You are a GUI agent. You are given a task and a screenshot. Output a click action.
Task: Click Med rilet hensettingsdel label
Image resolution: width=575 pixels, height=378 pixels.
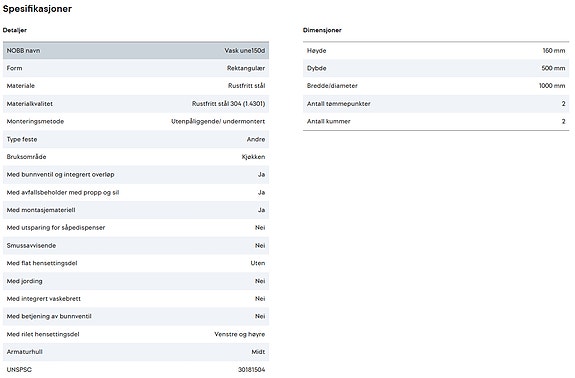43,334
